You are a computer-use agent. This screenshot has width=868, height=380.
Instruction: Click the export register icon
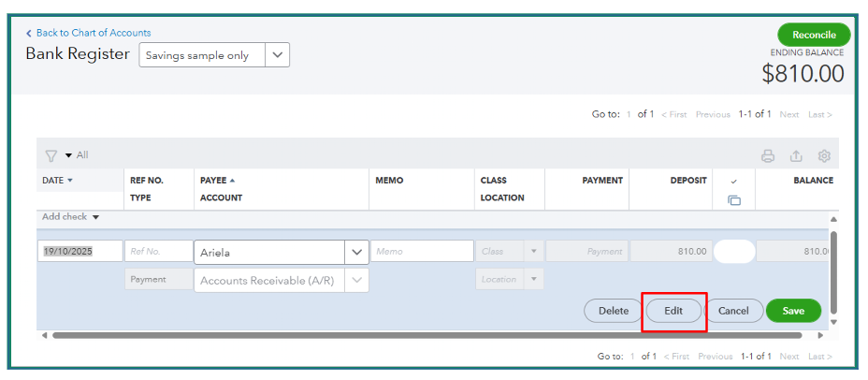pyautogui.click(x=796, y=156)
